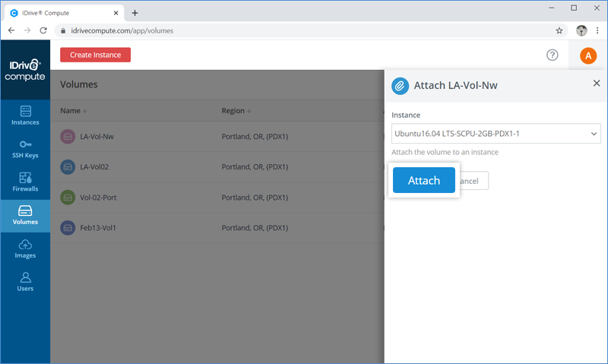Click the LA-Vol-Nw volume name
608x364 pixels.
click(x=97, y=137)
